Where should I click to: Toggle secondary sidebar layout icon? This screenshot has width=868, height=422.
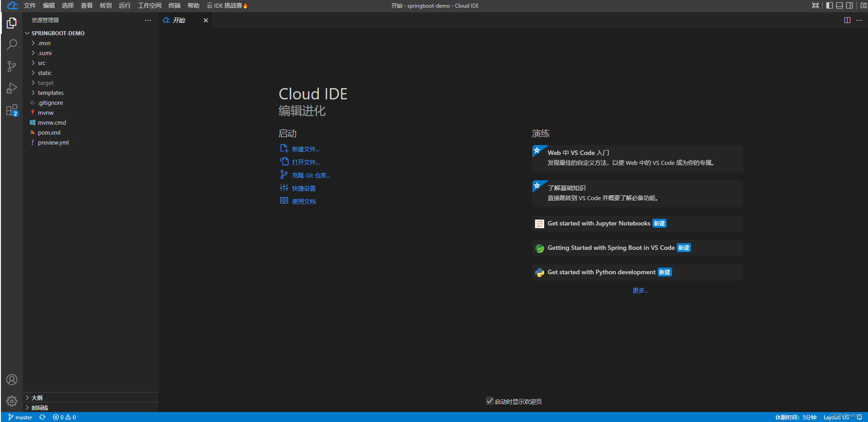849,5
